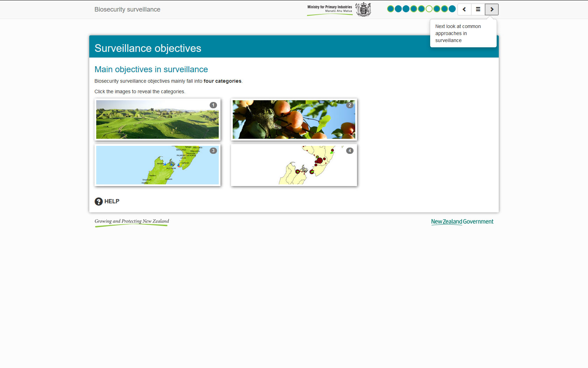Select the seventh progress dot
The image size is (588, 368).
coord(437,9)
